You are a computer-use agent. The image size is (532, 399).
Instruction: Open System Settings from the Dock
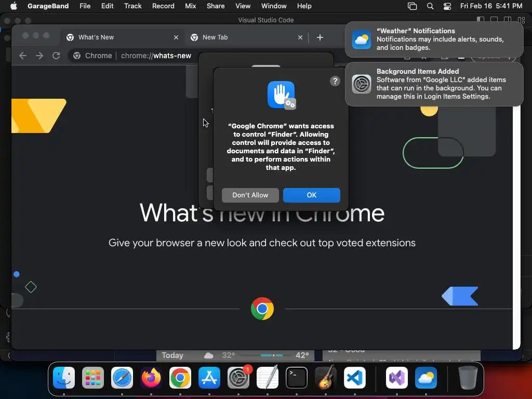(238, 377)
